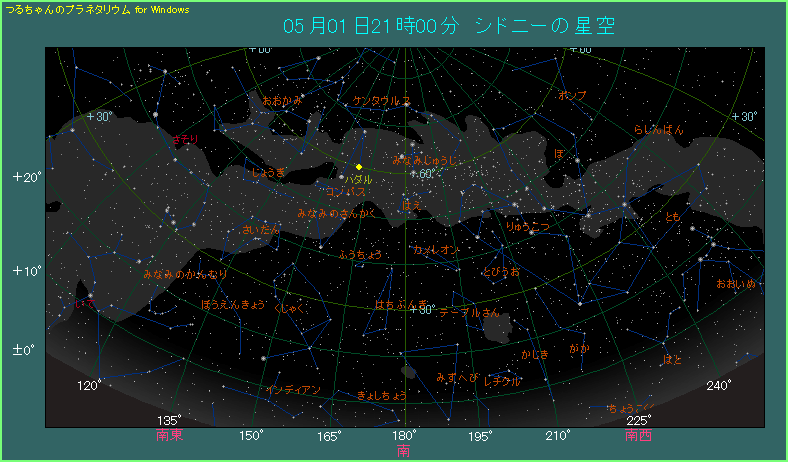
Task: Click the +20° altitude scale label
Action: [27, 177]
